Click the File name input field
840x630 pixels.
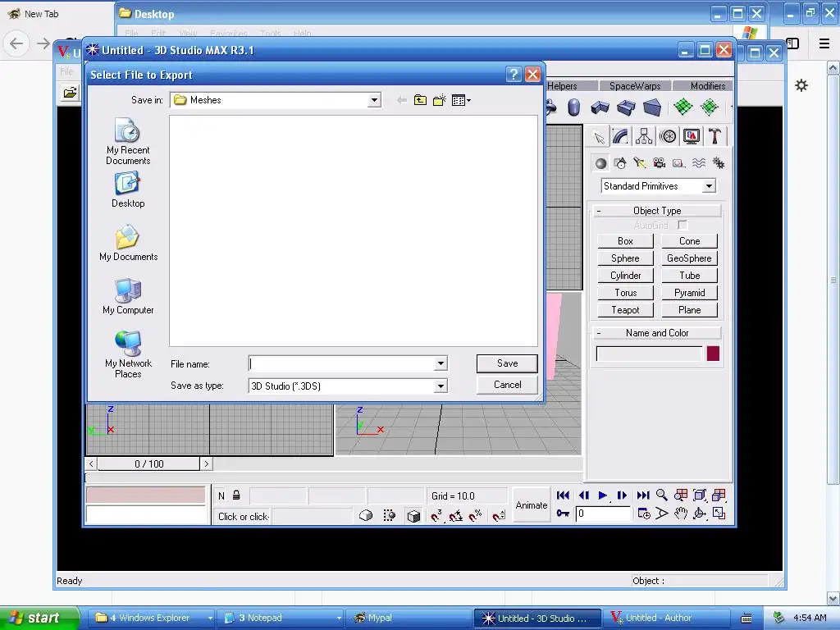[342, 363]
